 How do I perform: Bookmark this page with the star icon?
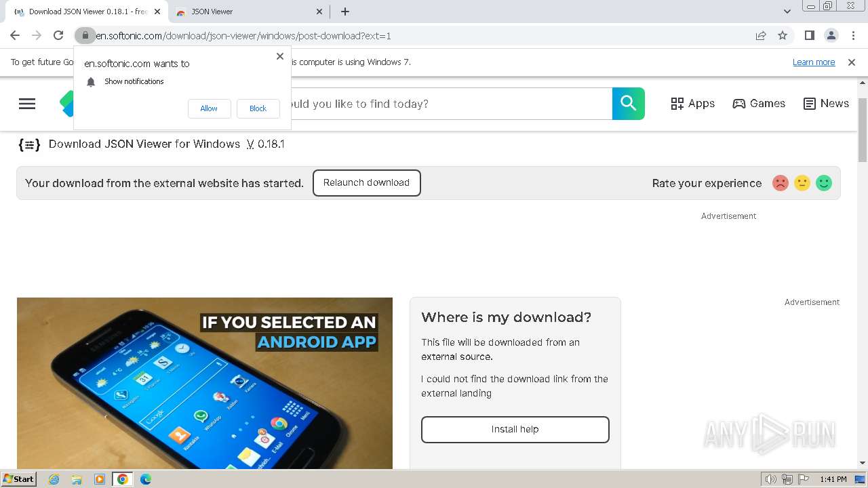pos(783,35)
